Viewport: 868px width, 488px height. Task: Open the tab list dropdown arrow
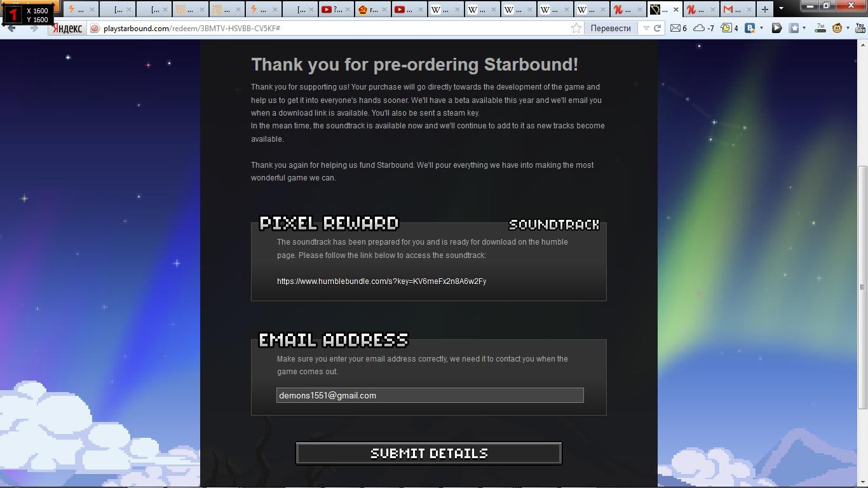[781, 9]
